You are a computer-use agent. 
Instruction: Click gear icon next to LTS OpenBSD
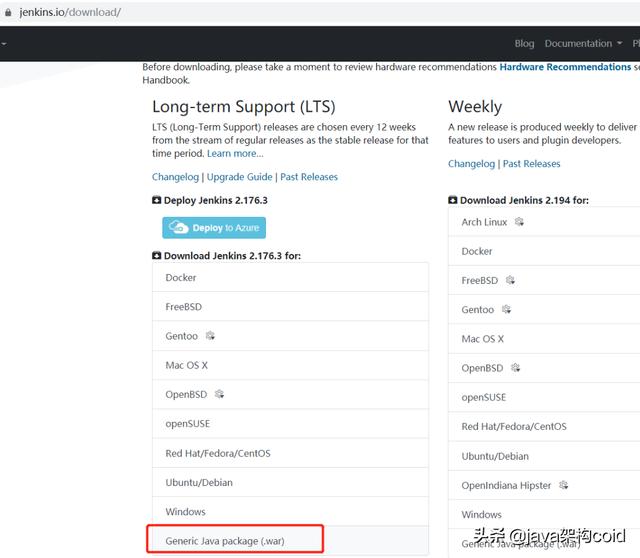point(219,394)
